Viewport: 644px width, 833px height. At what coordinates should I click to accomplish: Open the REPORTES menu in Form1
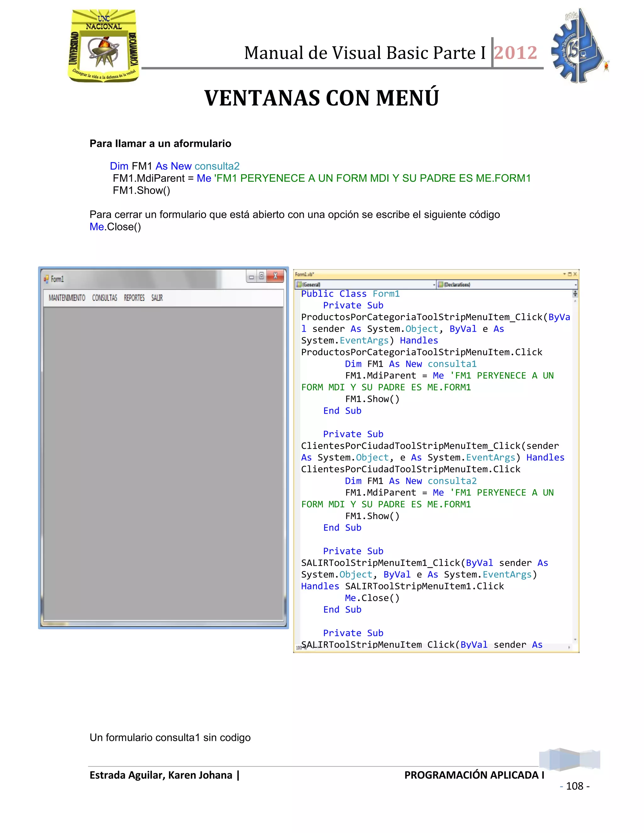coord(134,297)
